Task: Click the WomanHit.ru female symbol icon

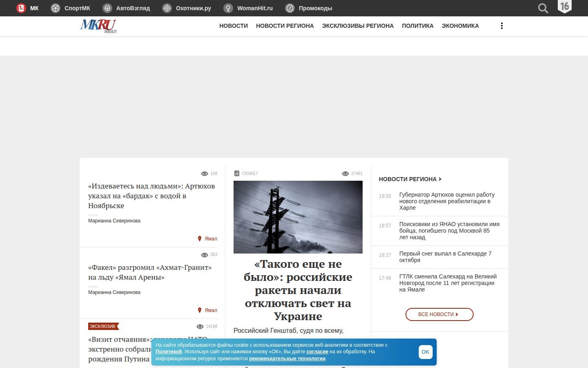Action: click(x=228, y=8)
